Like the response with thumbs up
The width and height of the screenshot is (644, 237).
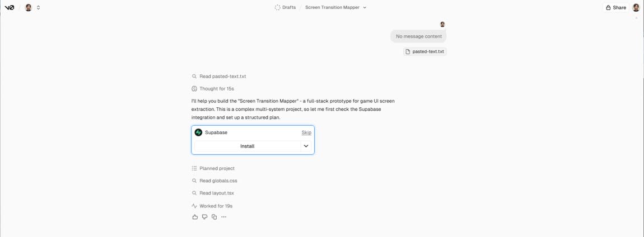(x=195, y=217)
